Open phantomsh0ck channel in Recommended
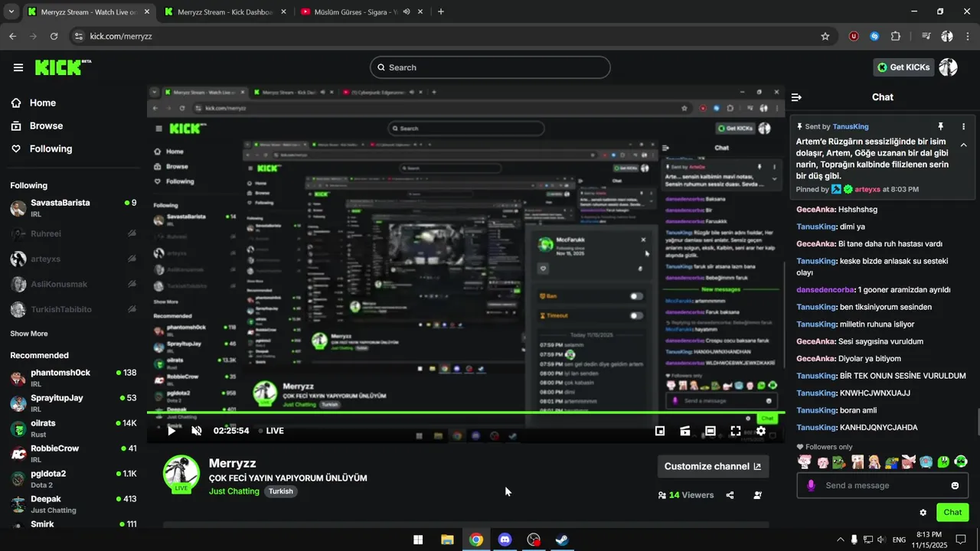This screenshot has height=551, width=980. click(73, 378)
